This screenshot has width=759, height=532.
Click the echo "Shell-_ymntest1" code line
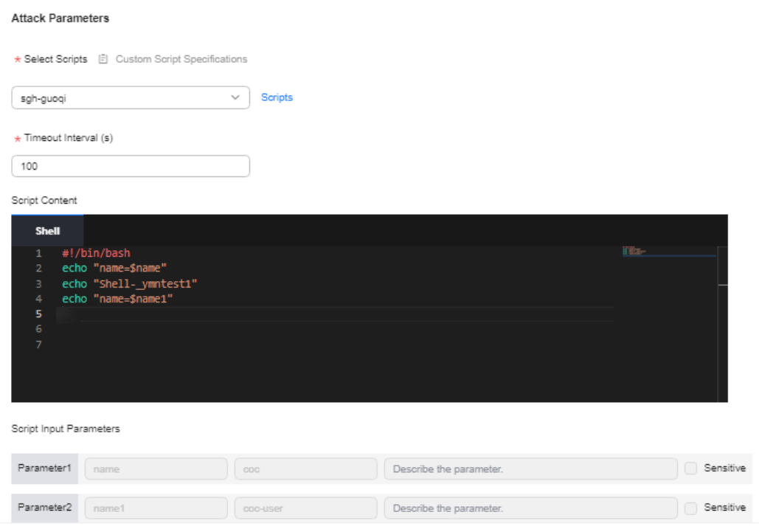pos(129,283)
